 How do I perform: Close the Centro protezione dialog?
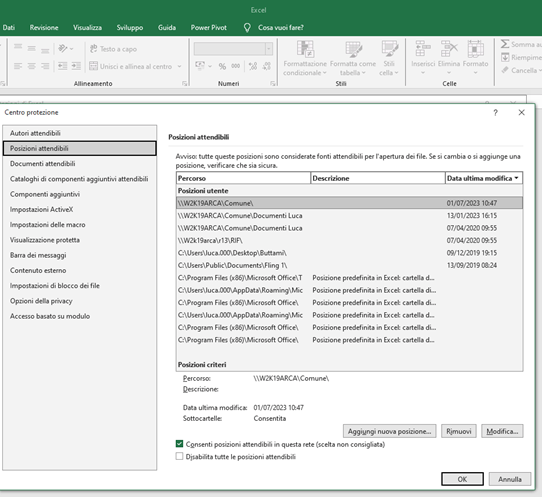[522, 113]
